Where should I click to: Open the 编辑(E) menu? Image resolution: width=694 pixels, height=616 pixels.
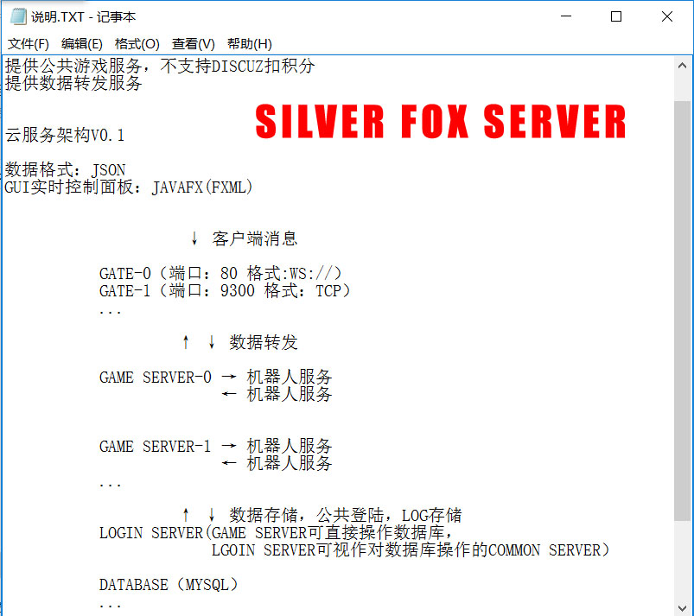82,44
